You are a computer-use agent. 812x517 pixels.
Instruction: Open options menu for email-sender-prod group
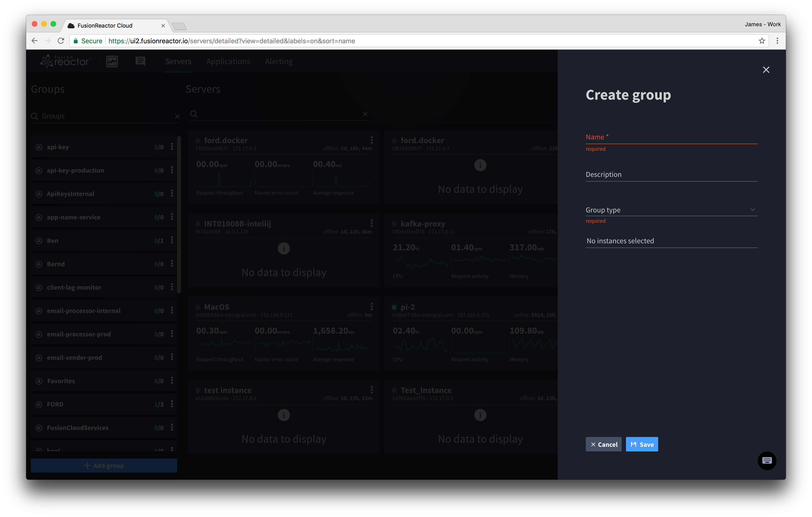click(172, 357)
